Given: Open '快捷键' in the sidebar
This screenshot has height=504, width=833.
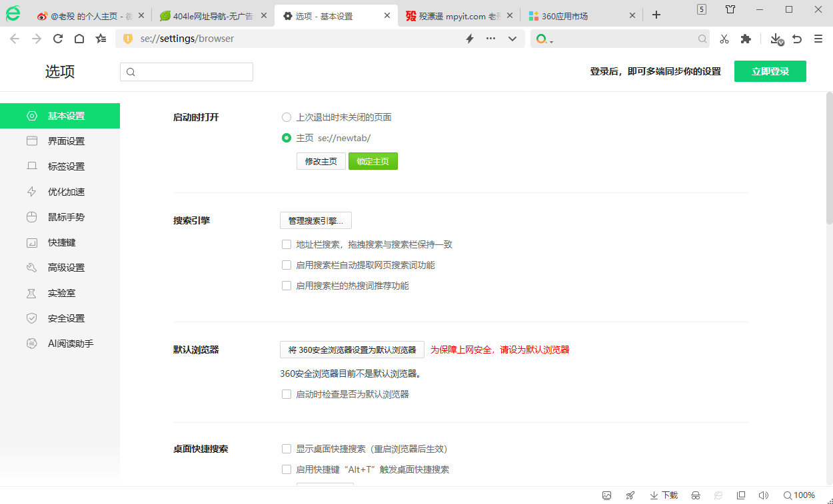Looking at the screenshot, I should pyautogui.click(x=60, y=242).
